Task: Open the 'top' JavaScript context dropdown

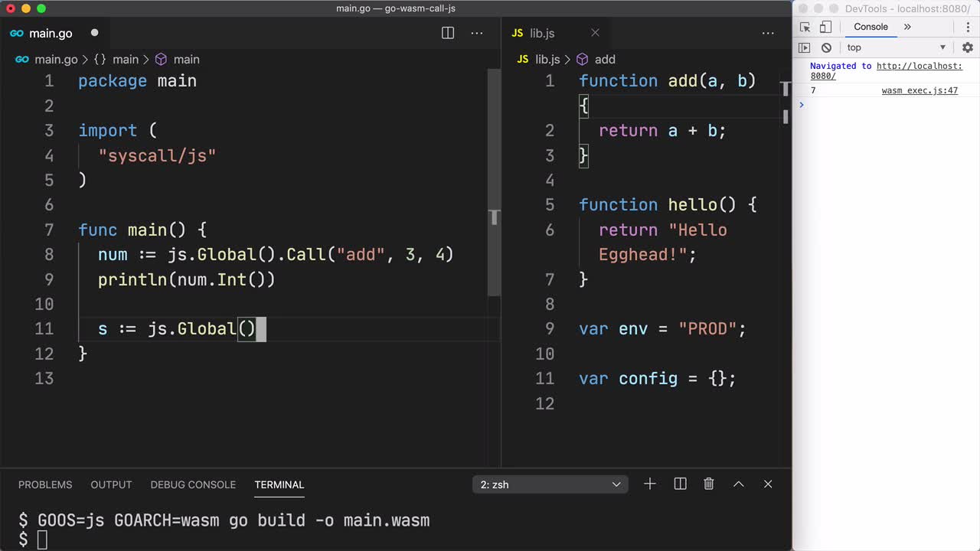Action: (896, 47)
